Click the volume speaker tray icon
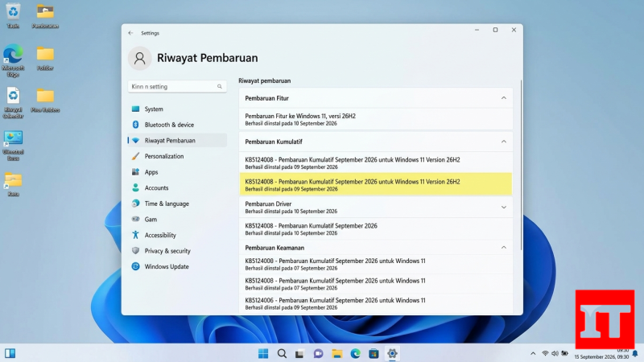 pyautogui.click(x=555, y=353)
